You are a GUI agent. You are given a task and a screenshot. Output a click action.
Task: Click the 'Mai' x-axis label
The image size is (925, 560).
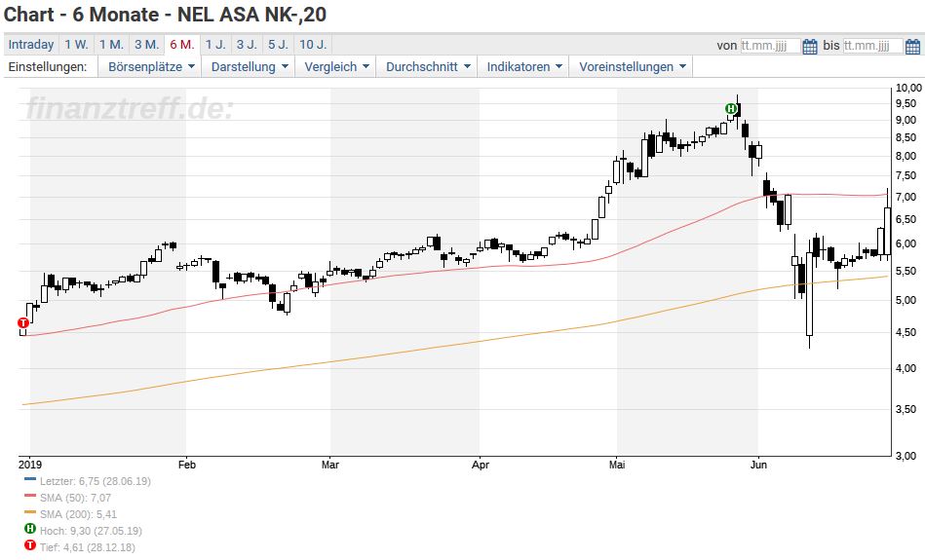coord(617,465)
